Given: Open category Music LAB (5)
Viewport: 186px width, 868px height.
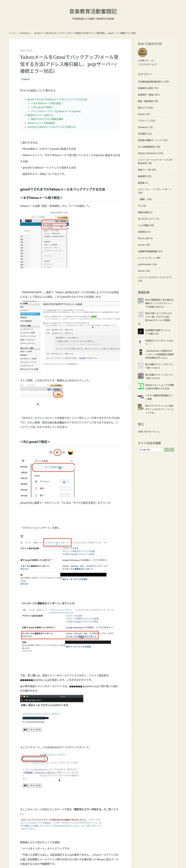Looking at the screenshot, I should [145, 238].
